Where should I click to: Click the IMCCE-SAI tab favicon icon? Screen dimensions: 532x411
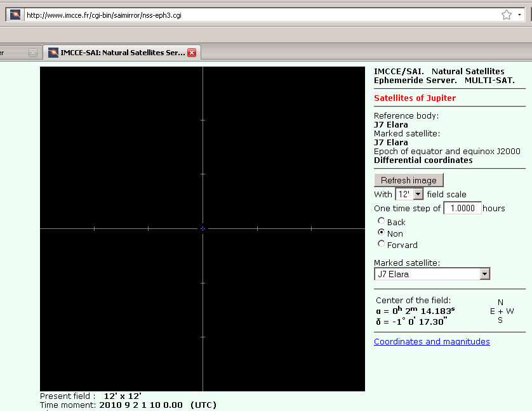coord(53,53)
